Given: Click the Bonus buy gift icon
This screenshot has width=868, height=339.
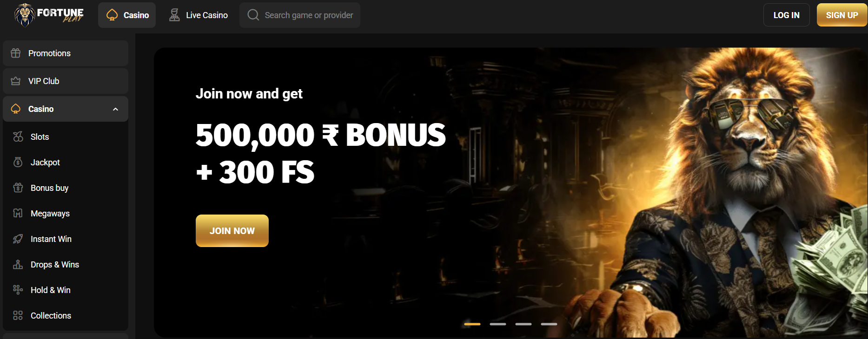Looking at the screenshot, I should [x=18, y=188].
